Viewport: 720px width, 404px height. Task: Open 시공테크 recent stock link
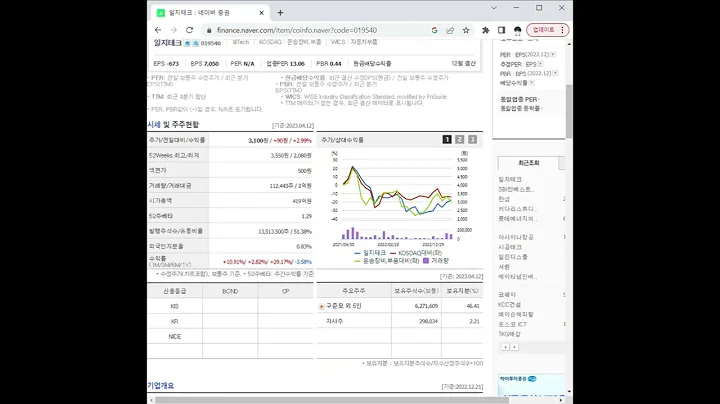510,247
